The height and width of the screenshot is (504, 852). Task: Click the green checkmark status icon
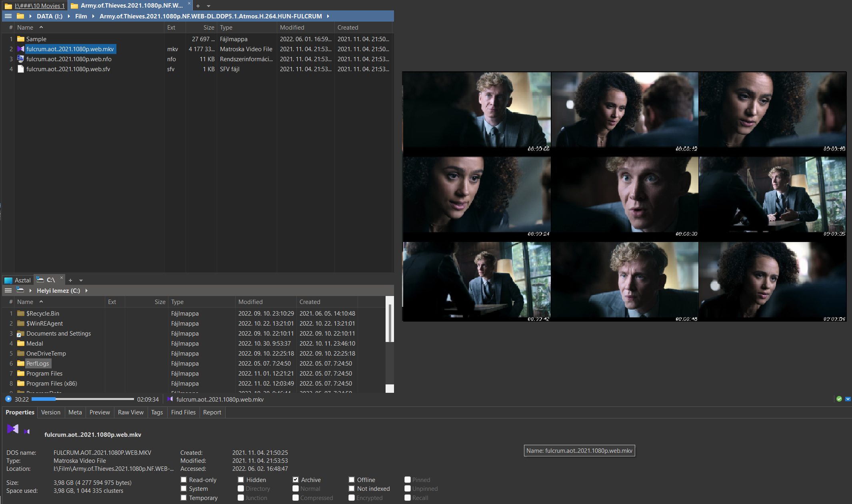coord(839,399)
